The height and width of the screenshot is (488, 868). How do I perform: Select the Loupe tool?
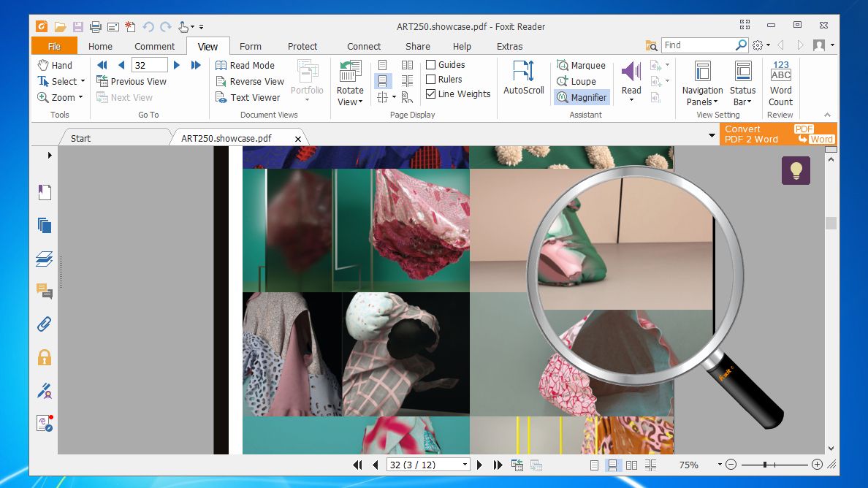coord(576,81)
